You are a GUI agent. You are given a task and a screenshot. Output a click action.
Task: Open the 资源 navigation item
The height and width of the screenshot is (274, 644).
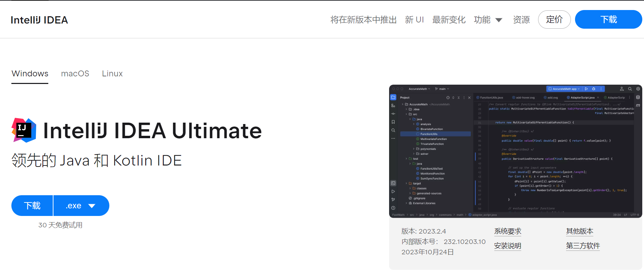click(x=521, y=20)
